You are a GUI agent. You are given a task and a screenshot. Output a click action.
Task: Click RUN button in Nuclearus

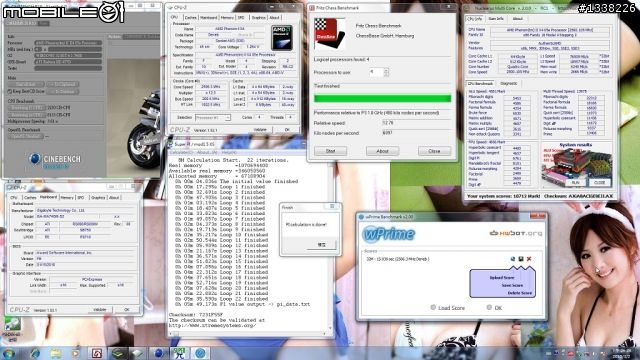coord(576,182)
